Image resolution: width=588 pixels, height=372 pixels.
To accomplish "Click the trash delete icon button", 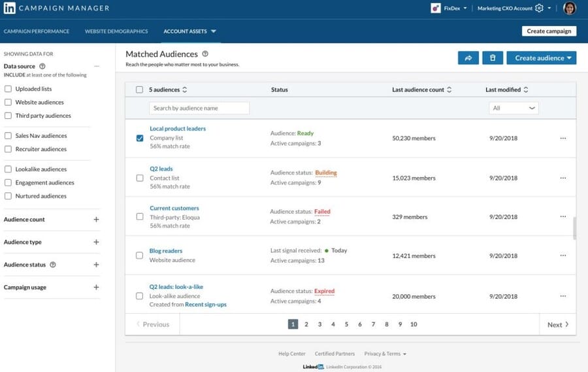I will click(x=492, y=58).
